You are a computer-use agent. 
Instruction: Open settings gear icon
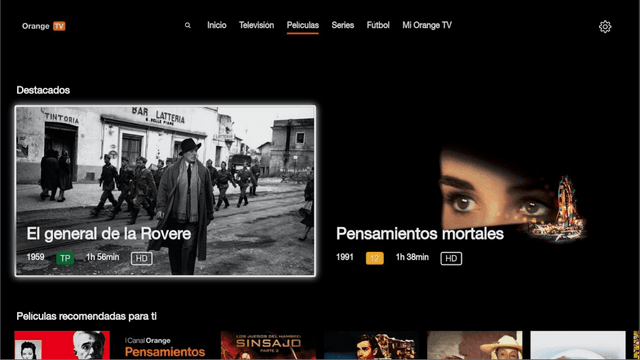tap(605, 27)
